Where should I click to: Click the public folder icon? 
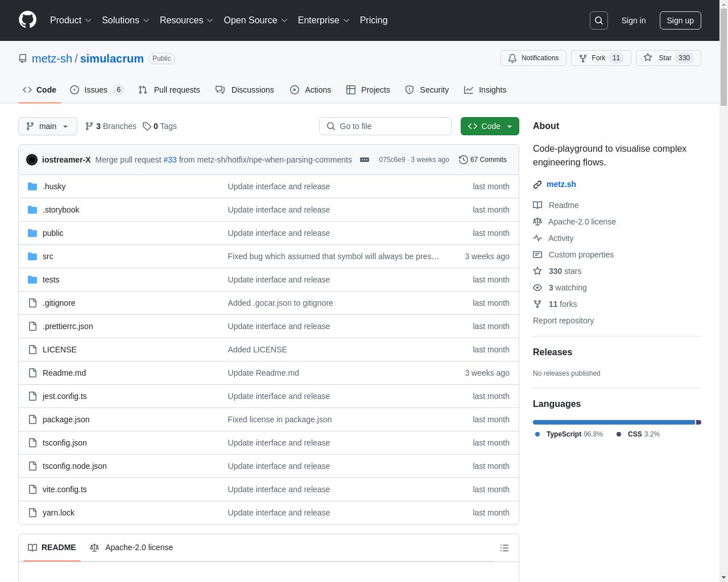[32, 233]
